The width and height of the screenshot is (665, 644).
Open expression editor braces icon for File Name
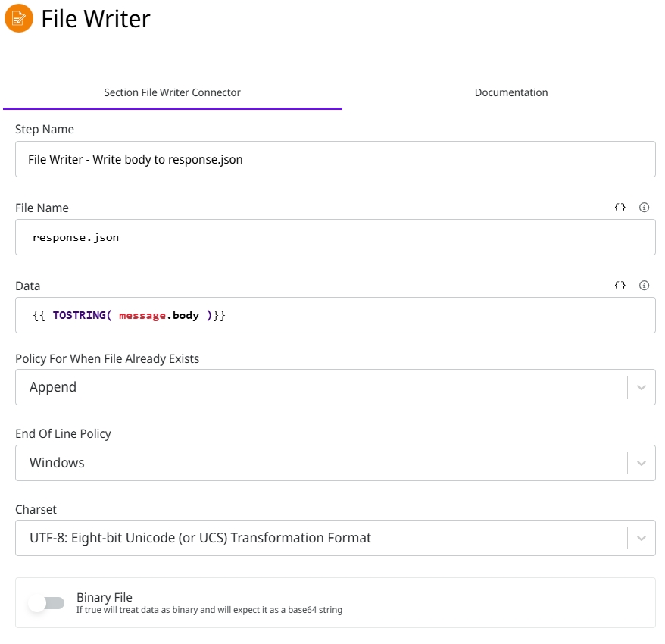620,208
